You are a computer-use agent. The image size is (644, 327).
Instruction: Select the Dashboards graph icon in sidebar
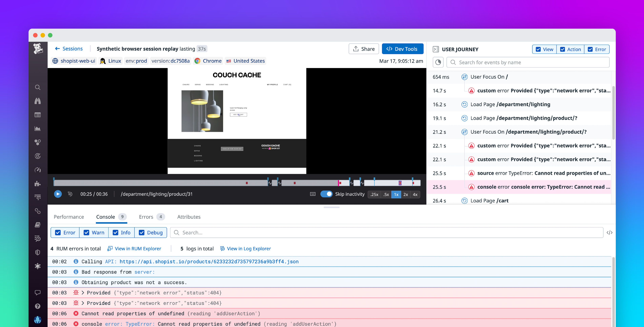[38, 128]
